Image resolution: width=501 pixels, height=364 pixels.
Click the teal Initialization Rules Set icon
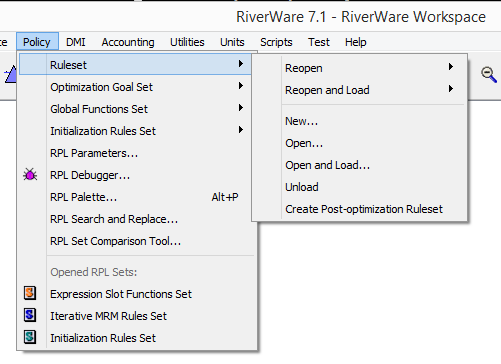(x=30, y=337)
